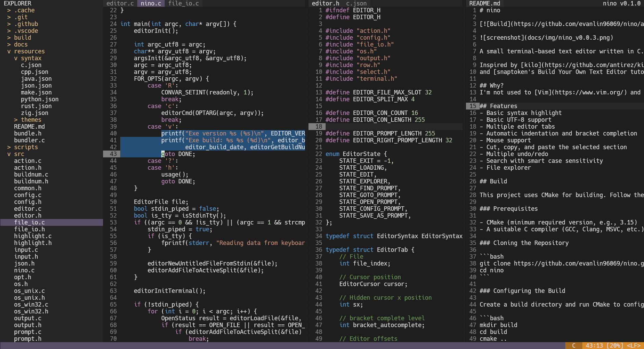Open README.md in explorer
This screenshot has height=349, width=644.
tap(29, 127)
